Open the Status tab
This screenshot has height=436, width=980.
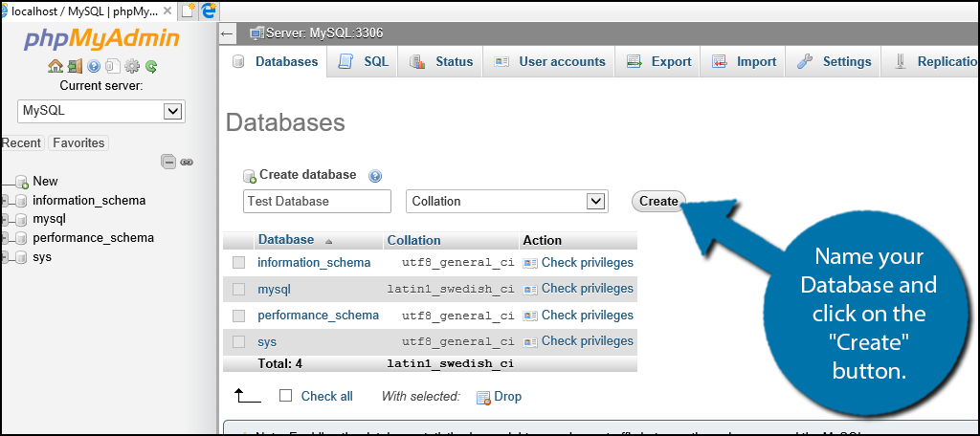pos(440,62)
